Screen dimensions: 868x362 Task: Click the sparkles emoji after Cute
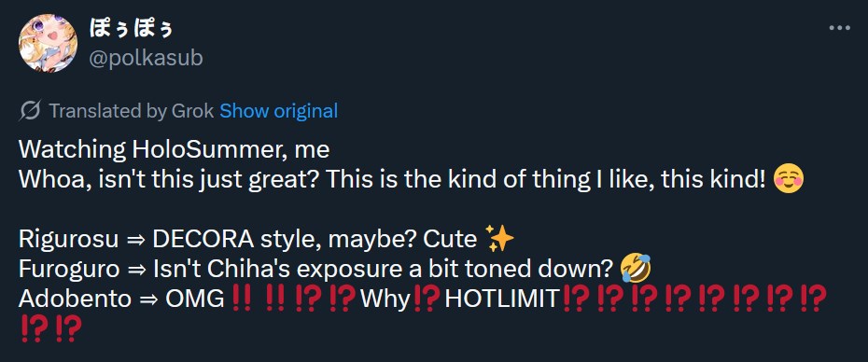499,239
